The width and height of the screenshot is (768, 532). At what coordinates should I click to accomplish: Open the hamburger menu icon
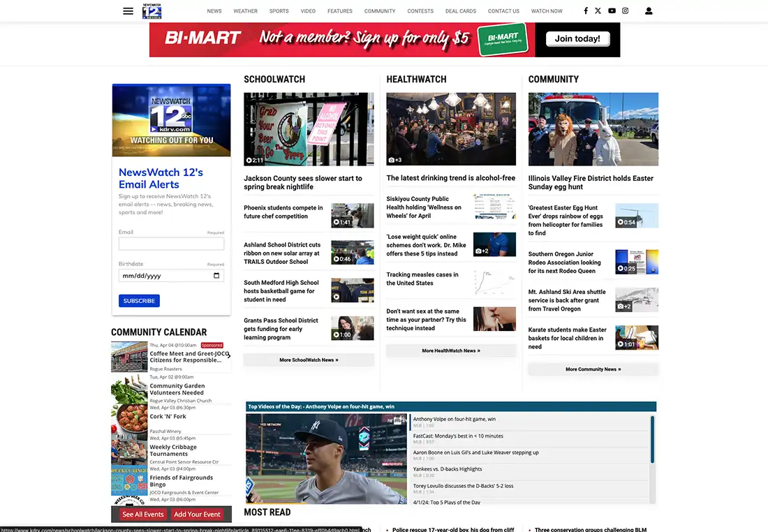point(128,10)
